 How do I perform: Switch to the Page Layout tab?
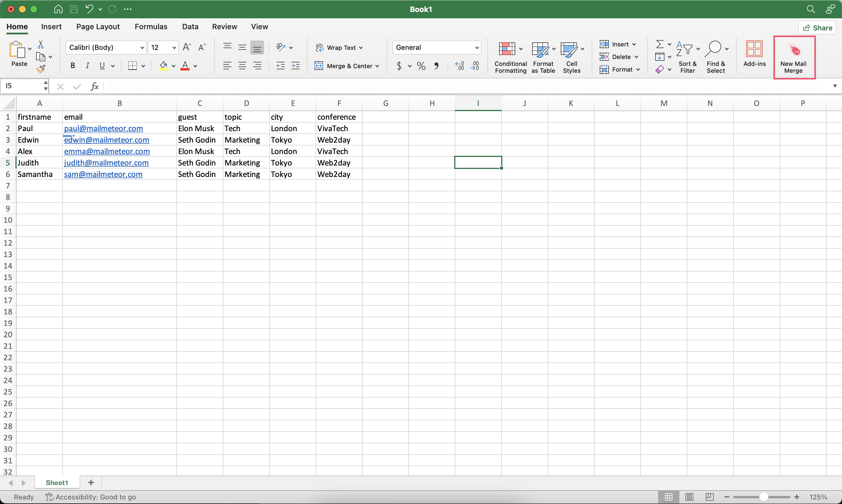click(x=98, y=27)
